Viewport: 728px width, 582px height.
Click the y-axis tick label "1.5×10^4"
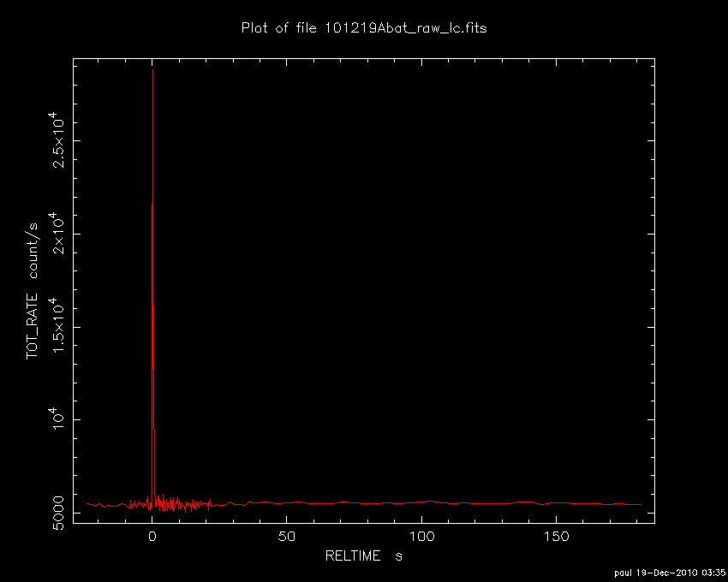pyautogui.click(x=57, y=325)
